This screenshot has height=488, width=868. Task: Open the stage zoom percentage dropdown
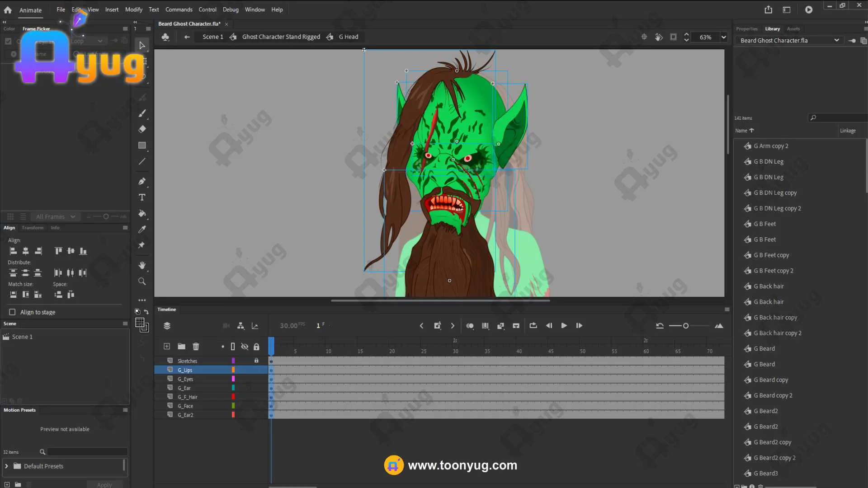[x=723, y=37]
